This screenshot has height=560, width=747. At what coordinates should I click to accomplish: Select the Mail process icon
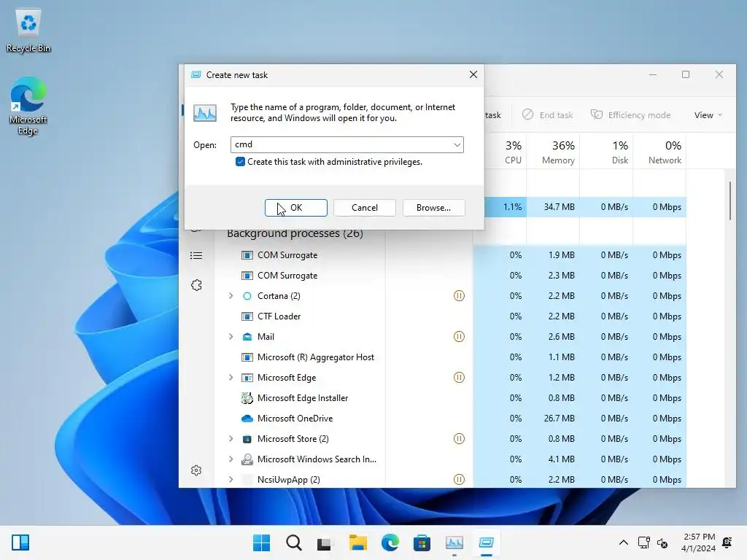point(247,337)
